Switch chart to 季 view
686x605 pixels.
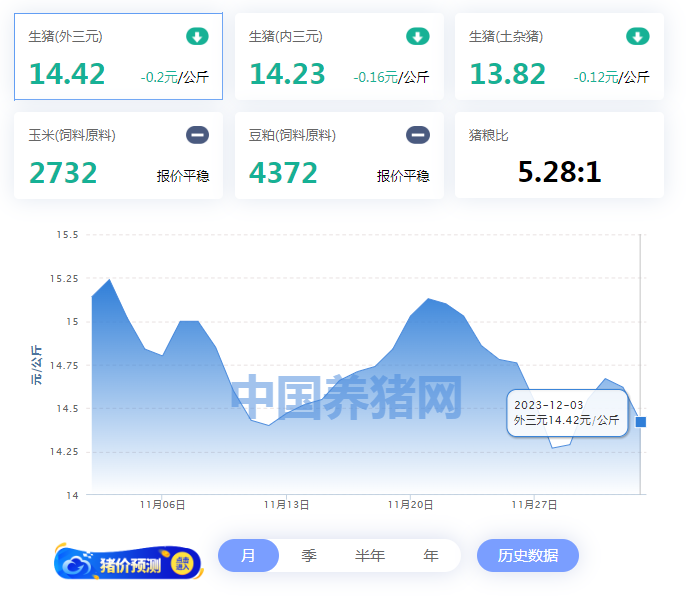[309, 556]
